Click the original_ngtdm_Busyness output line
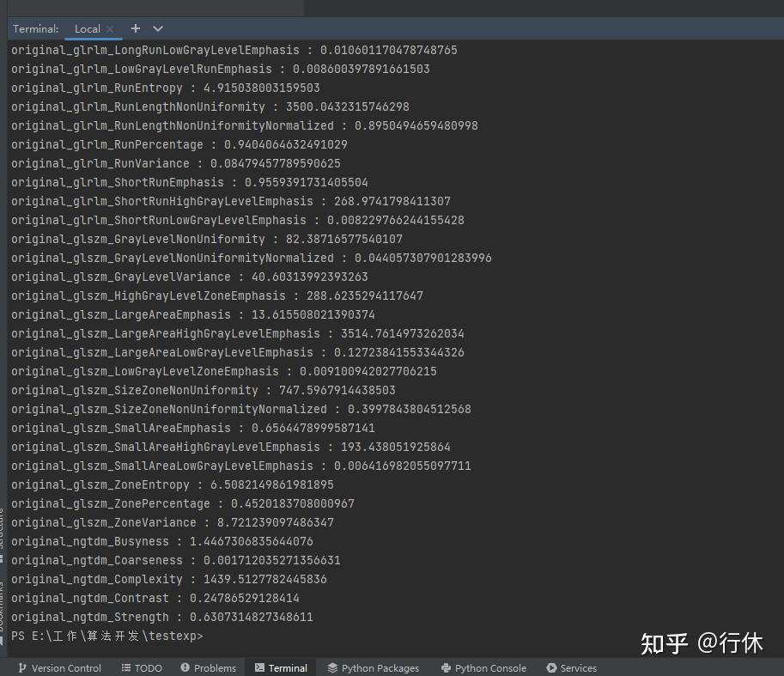The width and height of the screenshot is (784, 676). (x=162, y=541)
